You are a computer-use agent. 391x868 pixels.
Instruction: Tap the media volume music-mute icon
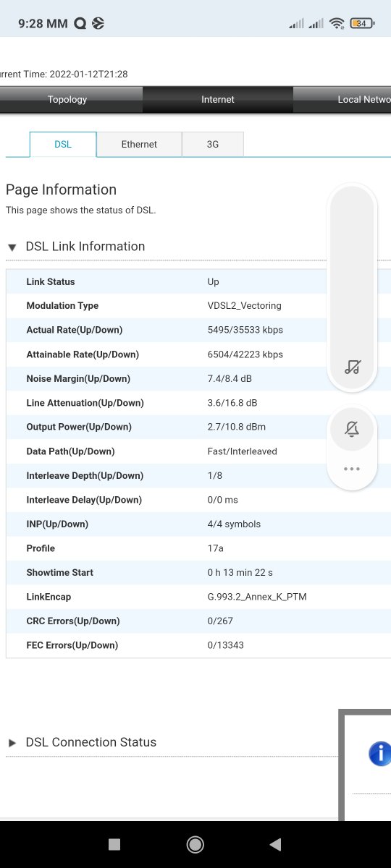click(x=352, y=367)
